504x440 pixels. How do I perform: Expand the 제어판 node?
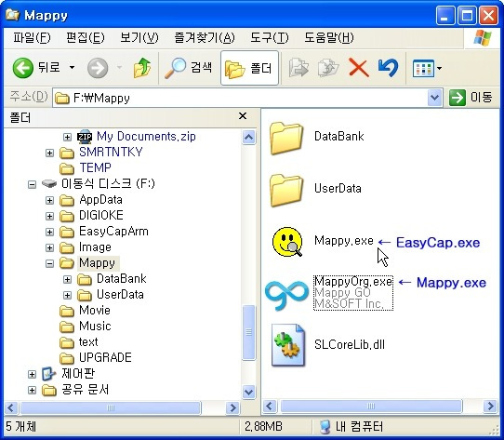(x=32, y=374)
